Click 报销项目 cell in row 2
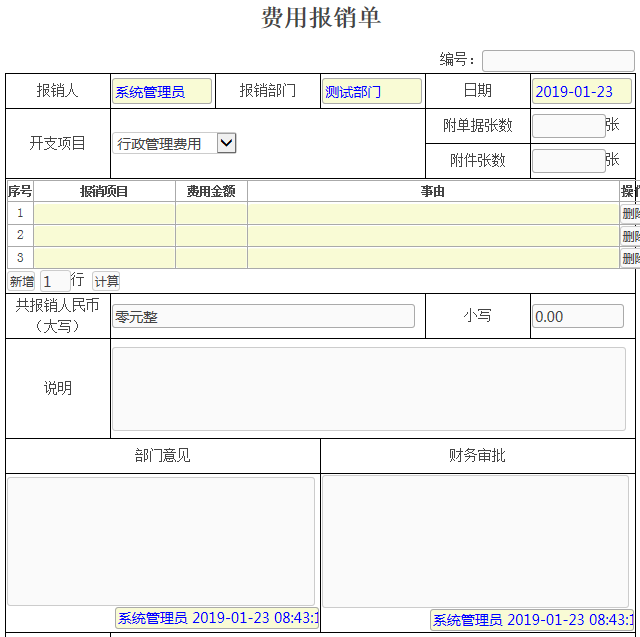This screenshot has height=637, width=640. click(x=104, y=235)
